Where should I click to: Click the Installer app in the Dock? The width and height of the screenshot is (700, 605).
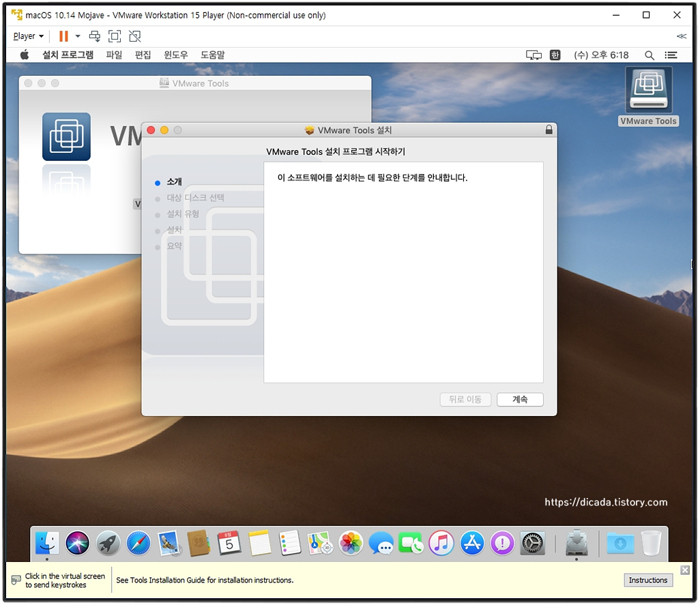[x=577, y=543]
